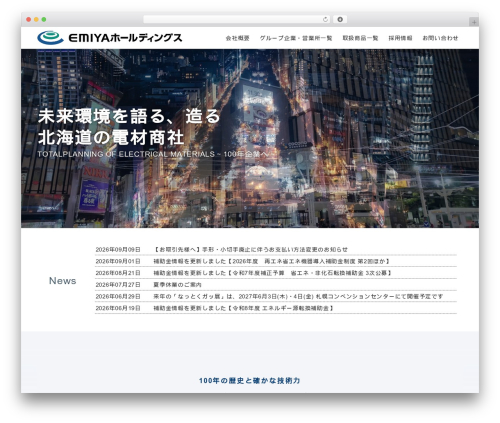Click the green maximize window button

click(x=44, y=20)
